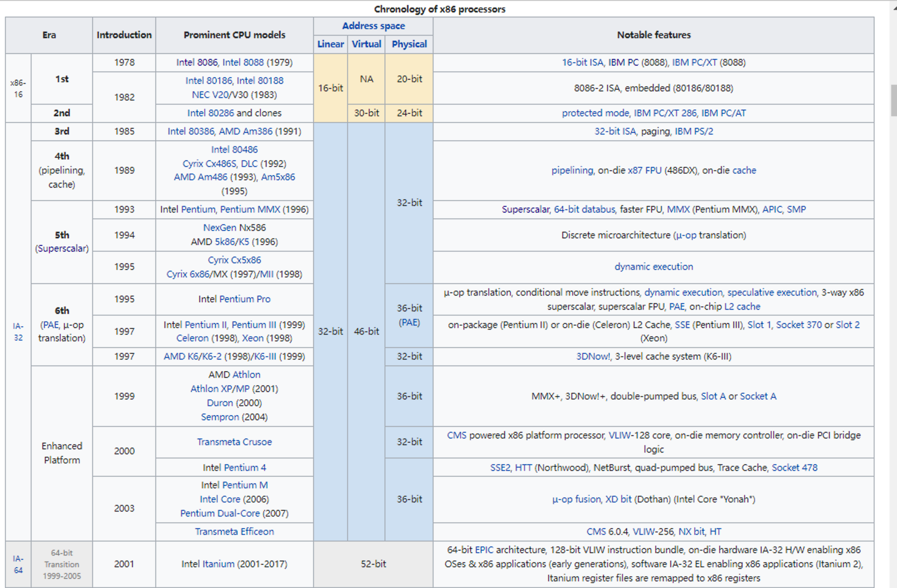Click the speculative execution link

pos(772,292)
